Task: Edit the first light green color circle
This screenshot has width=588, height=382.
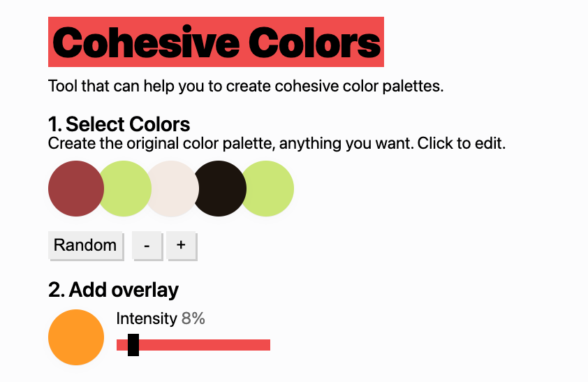Action: [x=125, y=189]
